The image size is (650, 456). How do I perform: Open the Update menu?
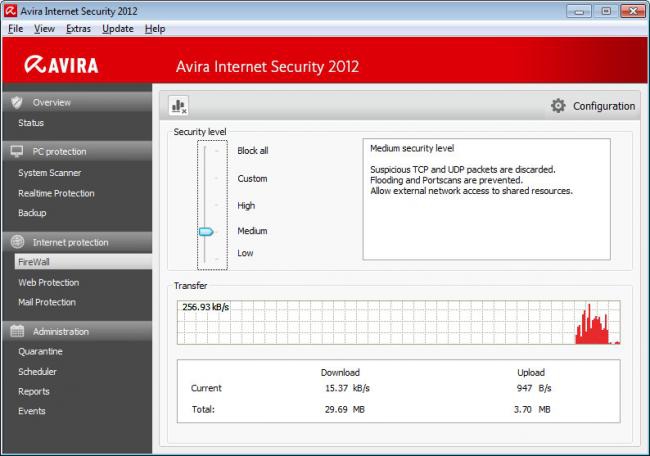tap(118, 29)
